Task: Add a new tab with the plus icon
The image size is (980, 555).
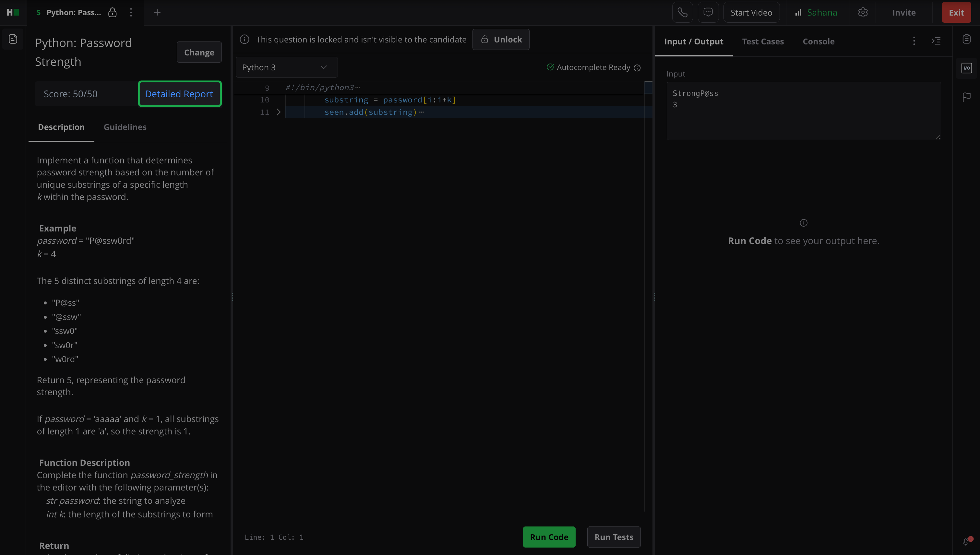Action: point(157,13)
